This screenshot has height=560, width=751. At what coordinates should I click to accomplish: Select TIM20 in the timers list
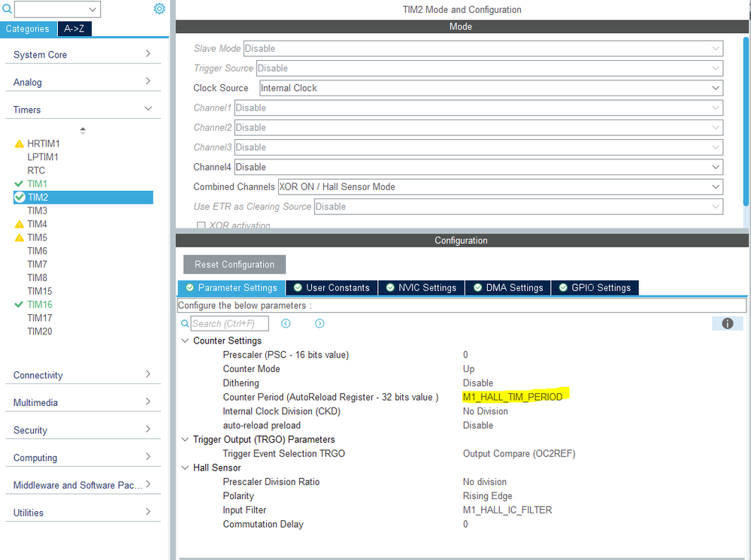pos(39,331)
